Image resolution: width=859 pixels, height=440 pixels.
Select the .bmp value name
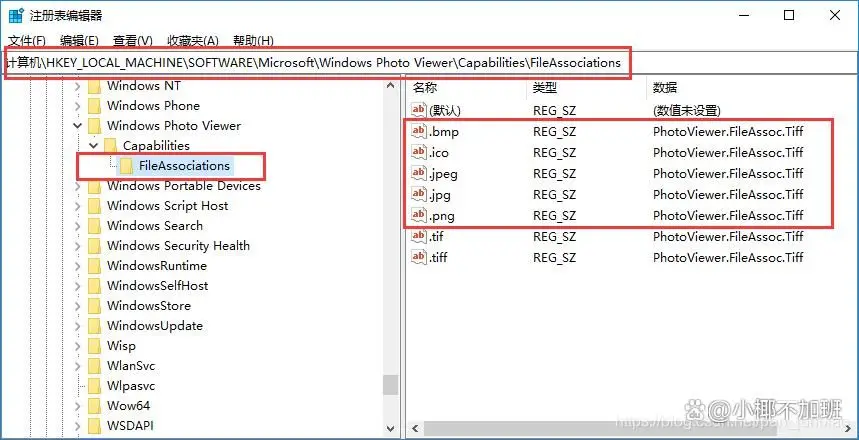point(443,132)
